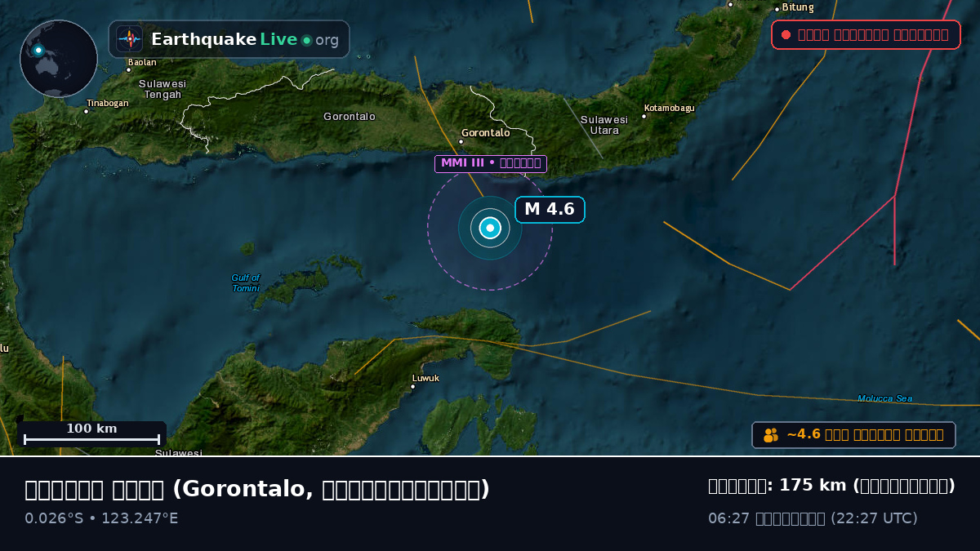Click the red dot in the status badge

point(786,34)
